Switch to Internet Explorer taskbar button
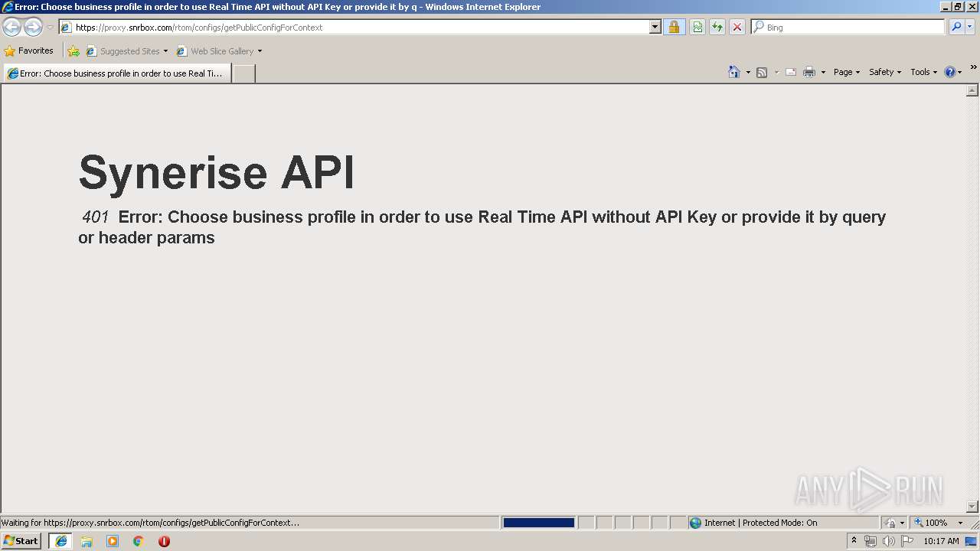 coord(61,541)
